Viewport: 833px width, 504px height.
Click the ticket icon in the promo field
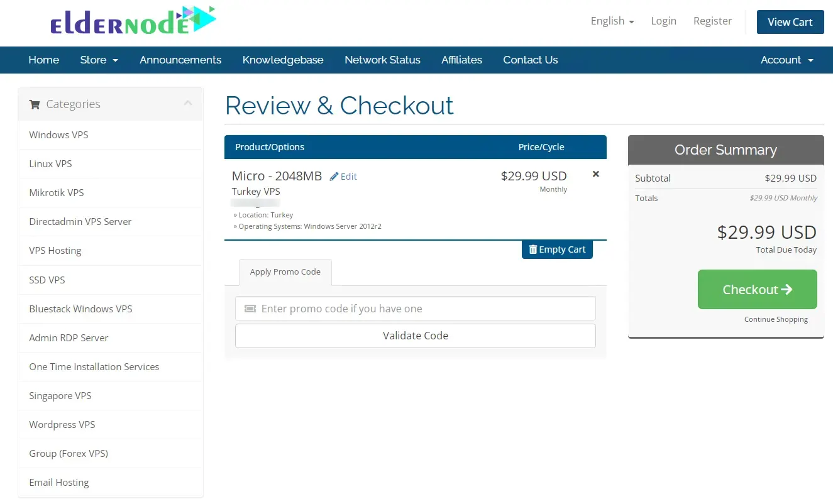click(250, 309)
